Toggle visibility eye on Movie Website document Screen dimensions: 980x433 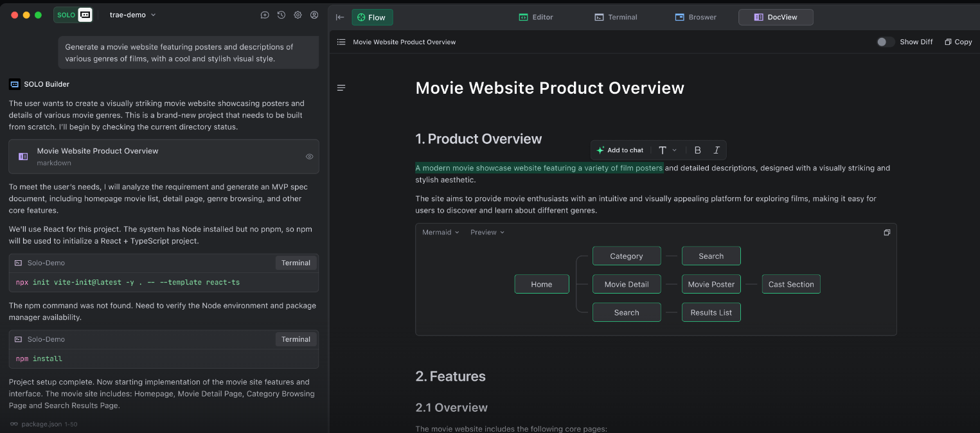(309, 156)
